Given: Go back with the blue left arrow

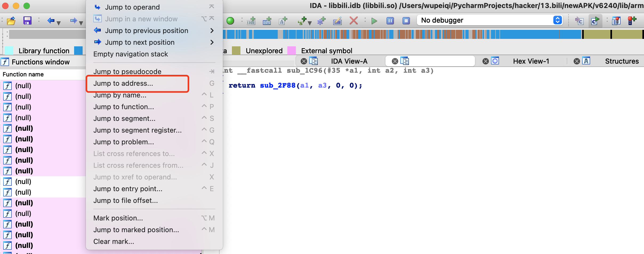Looking at the screenshot, I should coord(50,21).
